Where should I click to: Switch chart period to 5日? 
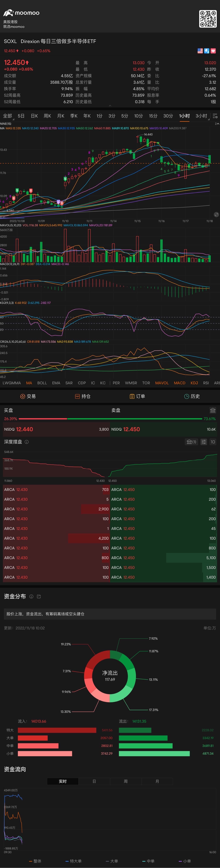click(x=21, y=116)
